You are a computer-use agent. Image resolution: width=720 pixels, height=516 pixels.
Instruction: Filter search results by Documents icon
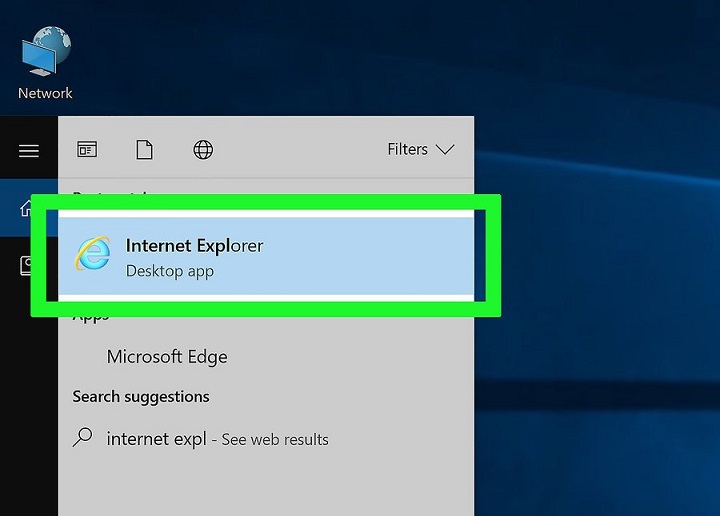[144, 150]
